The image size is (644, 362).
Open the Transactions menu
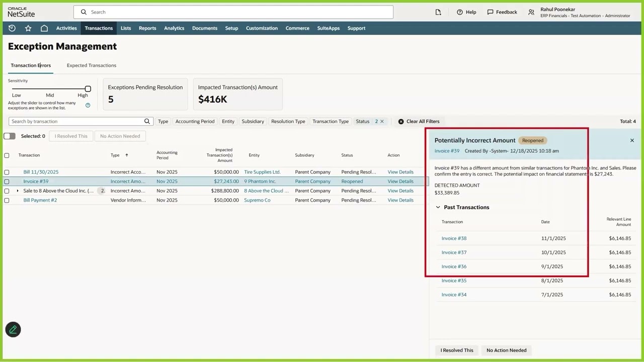[99, 28]
